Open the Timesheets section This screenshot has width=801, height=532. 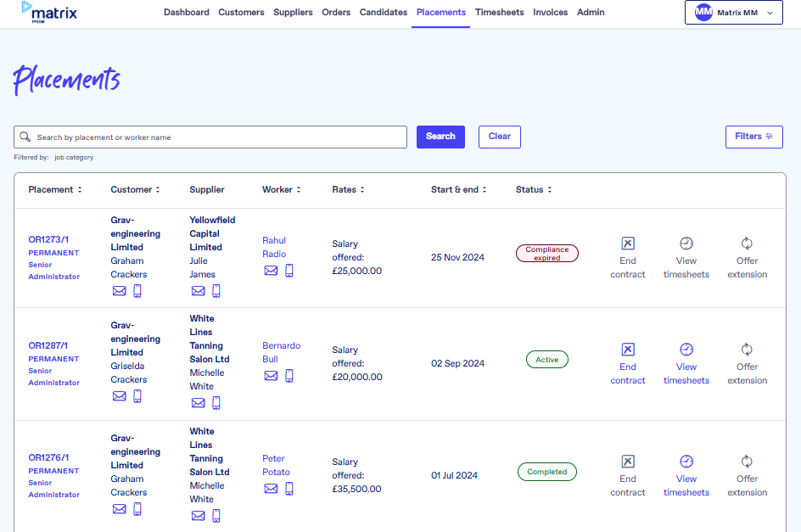click(x=499, y=12)
